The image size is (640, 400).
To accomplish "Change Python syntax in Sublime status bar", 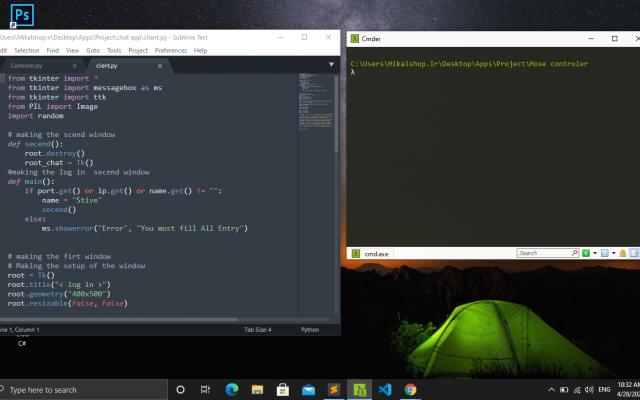I will coord(310,330).
